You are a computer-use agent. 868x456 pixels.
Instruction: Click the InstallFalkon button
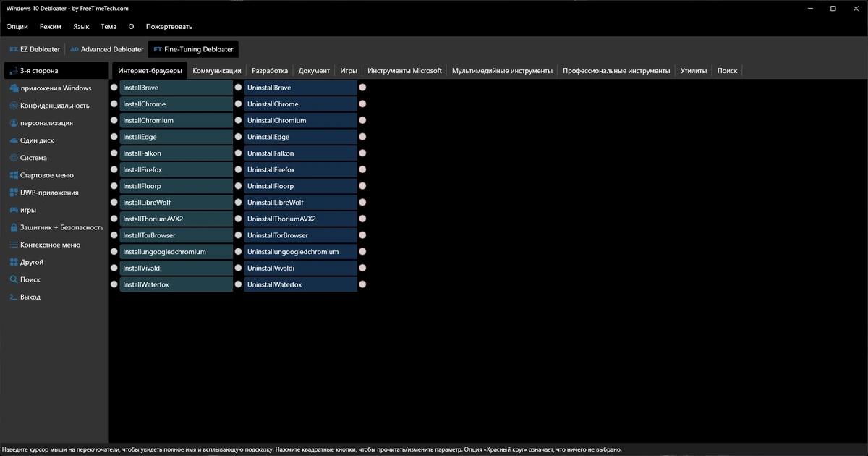click(x=176, y=153)
